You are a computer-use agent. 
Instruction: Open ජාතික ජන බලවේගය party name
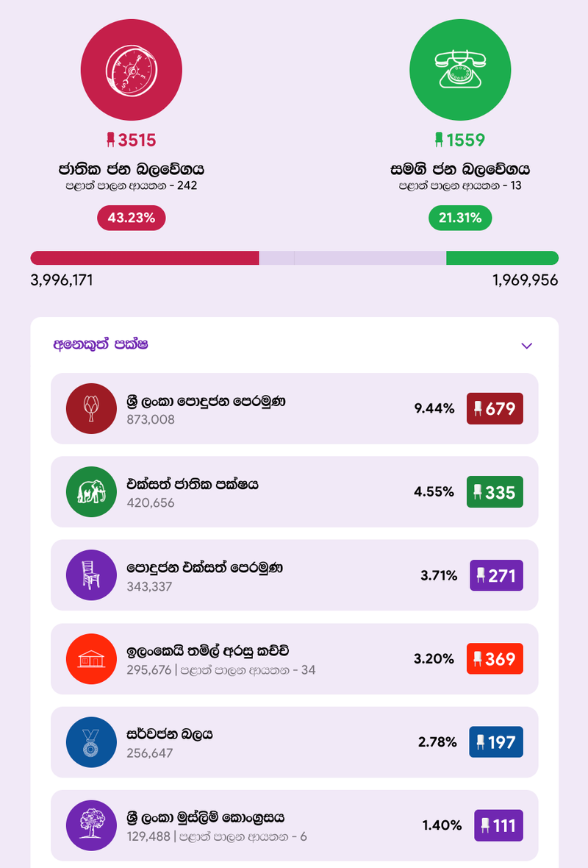pos(131,169)
